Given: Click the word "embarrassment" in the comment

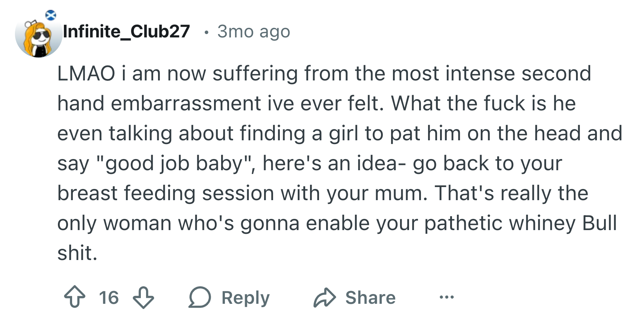Looking at the screenshot, I should (186, 103).
